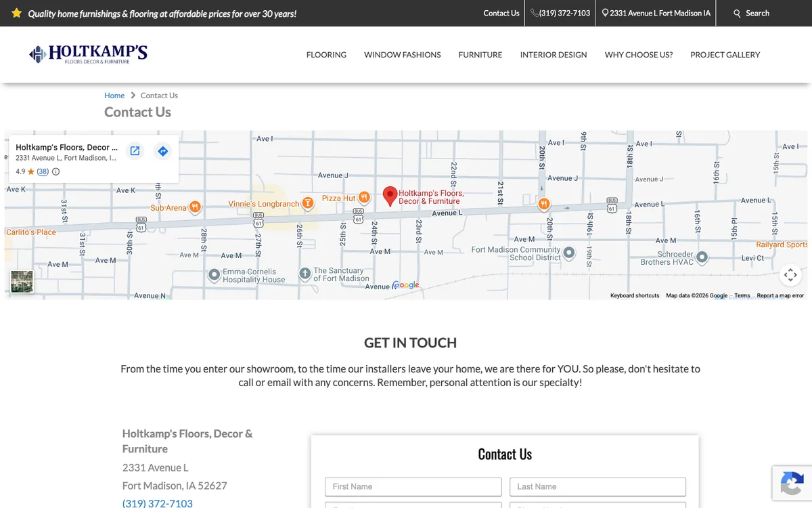Screen dimensions: 812x508
Task: Click the red Holtkamp's map pin marker
Action: pos(390,196)
